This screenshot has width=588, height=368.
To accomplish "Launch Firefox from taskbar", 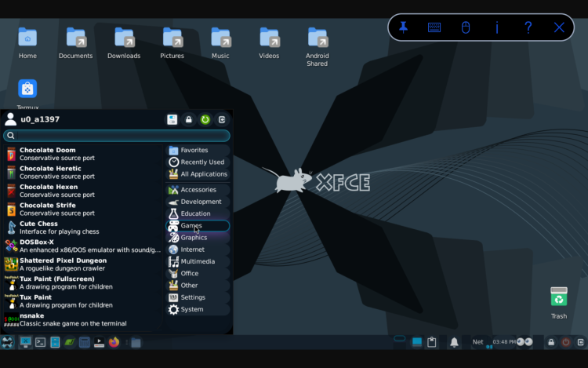I will 114,342.
